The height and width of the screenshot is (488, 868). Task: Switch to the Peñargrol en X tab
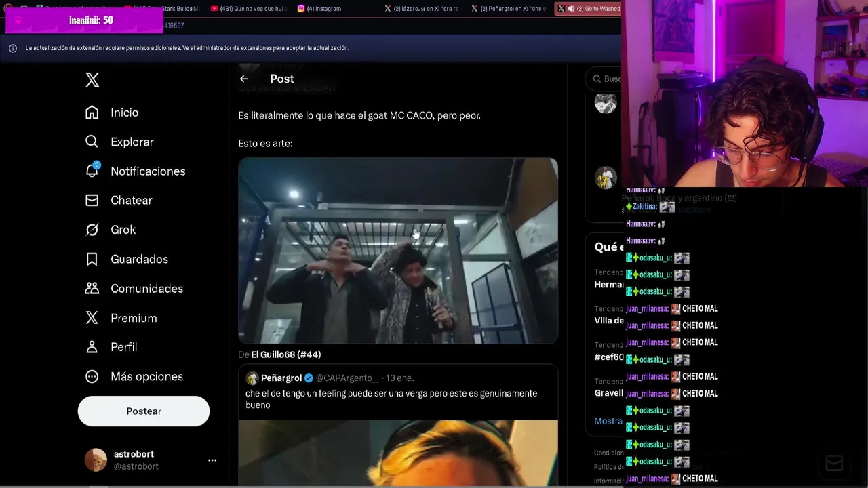tap(509, 9)
